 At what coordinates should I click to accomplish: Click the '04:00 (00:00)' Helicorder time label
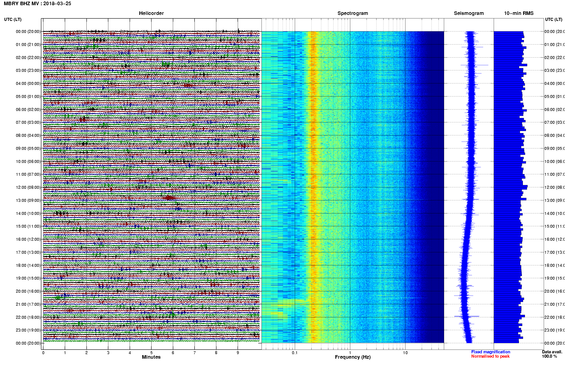pos(28,83)
